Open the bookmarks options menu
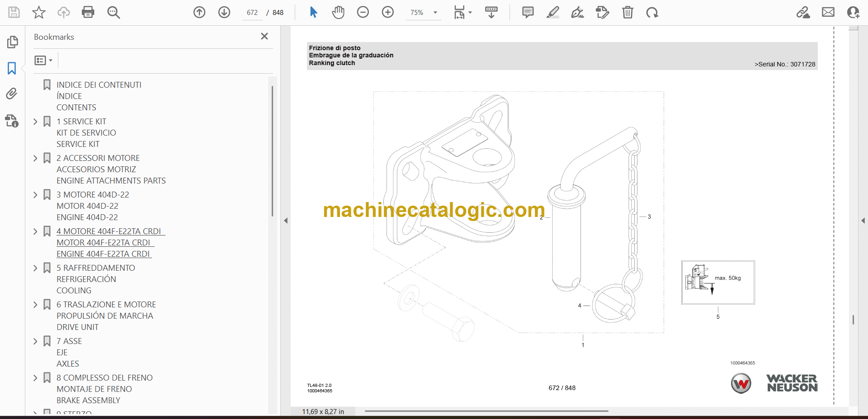Viewport: 868px width, 419px height. coord(43,60)
